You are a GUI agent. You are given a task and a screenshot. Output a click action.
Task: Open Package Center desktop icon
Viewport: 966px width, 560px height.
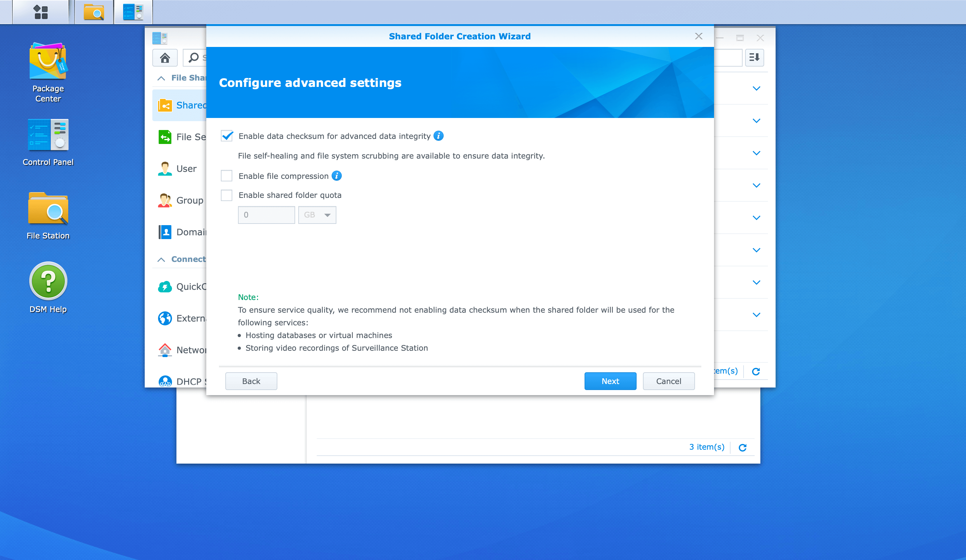point(48,72)
